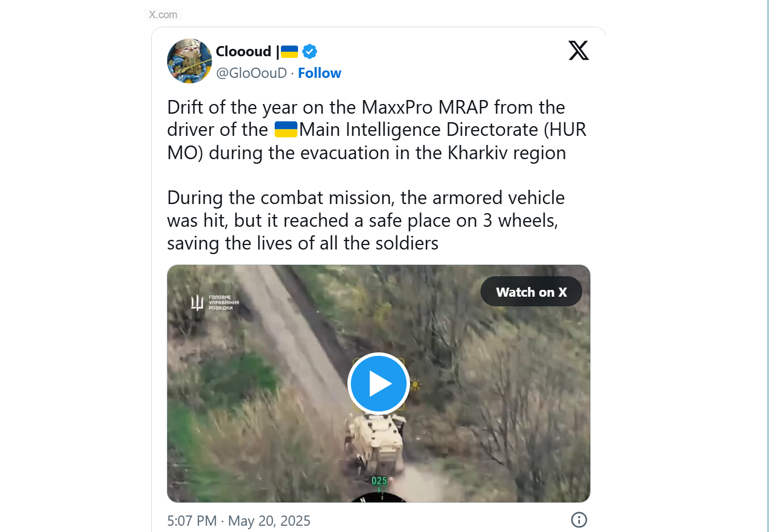
Task: Click the yellow sun marker in the video
Action: 415,385
